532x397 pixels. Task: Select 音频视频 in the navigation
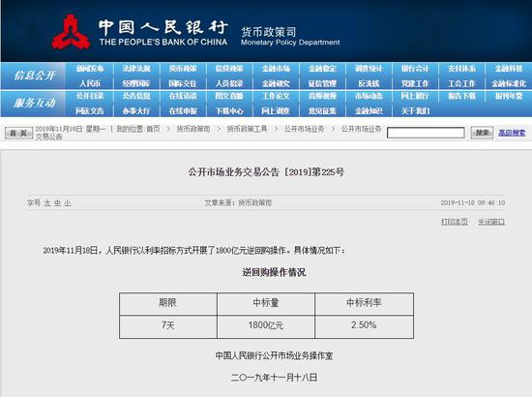[322, 96]
